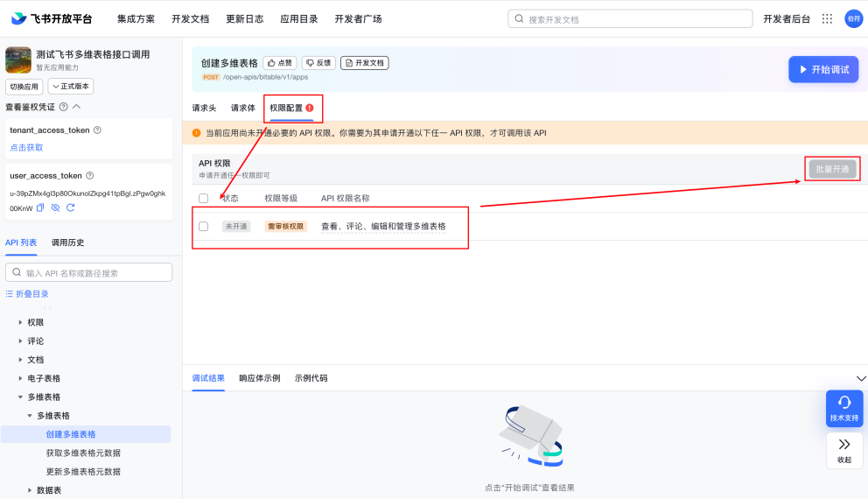Open the apps grid icon in header

click(827, 18)
